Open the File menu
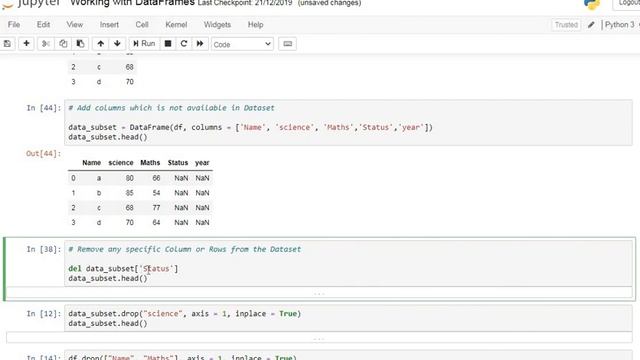This screenshot has width=640, height=360. click(x=14, y=24)
